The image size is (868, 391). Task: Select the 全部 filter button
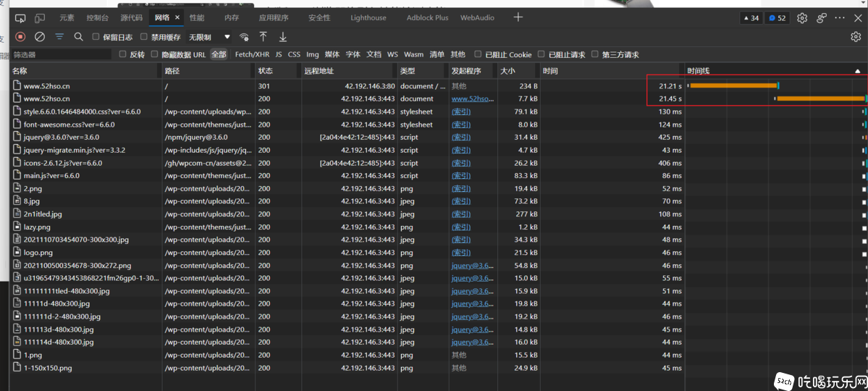(219, 54)
